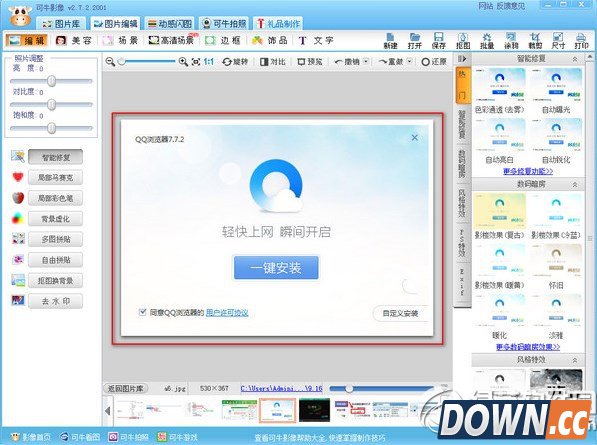The height and width of the screenshot is (445, 597).
Task: Select the 裁剪 crop tool icon
Action: [x=535, y=41]
